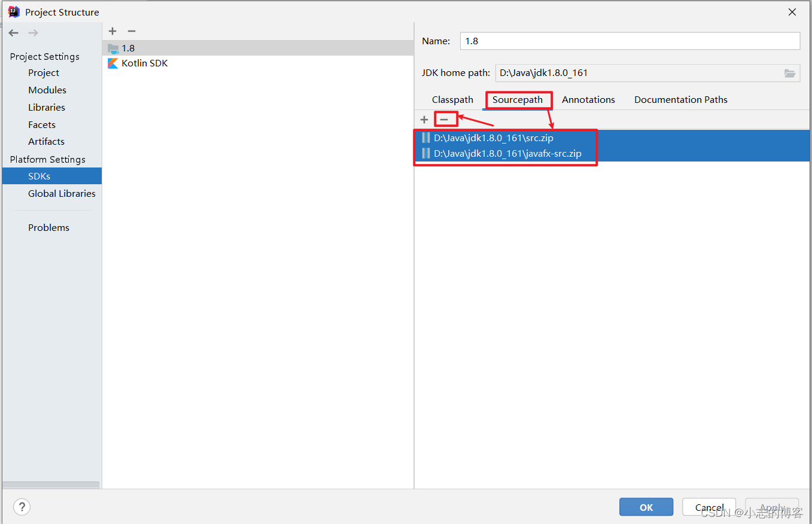Select the 1.8 SDK entry
The height and width of the screenshot is (524, 812).
coord(258,48)
